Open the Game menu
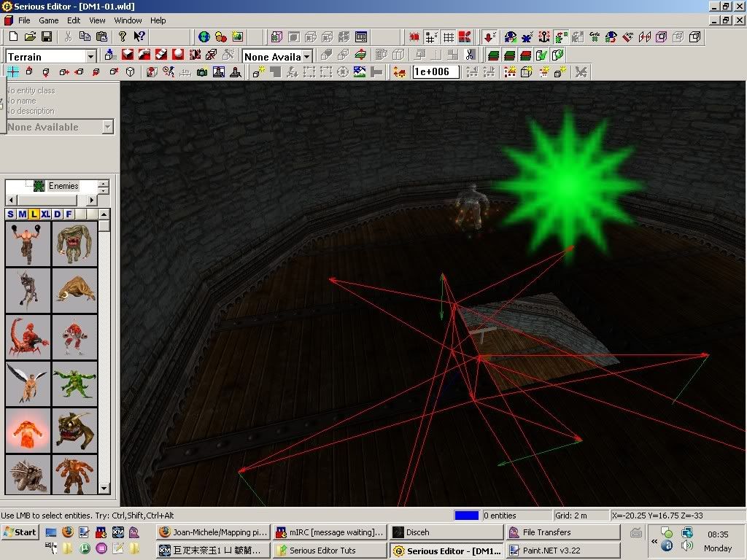 49,20
